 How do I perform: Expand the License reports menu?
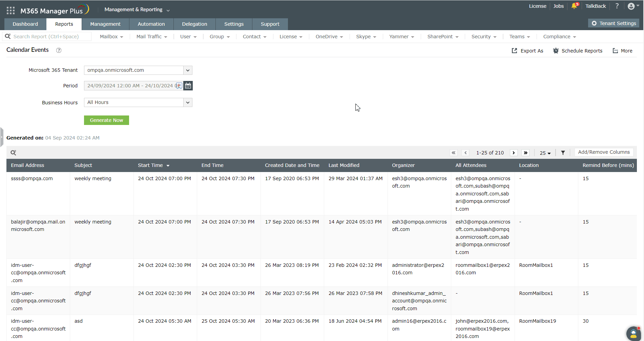coord(291,37)
